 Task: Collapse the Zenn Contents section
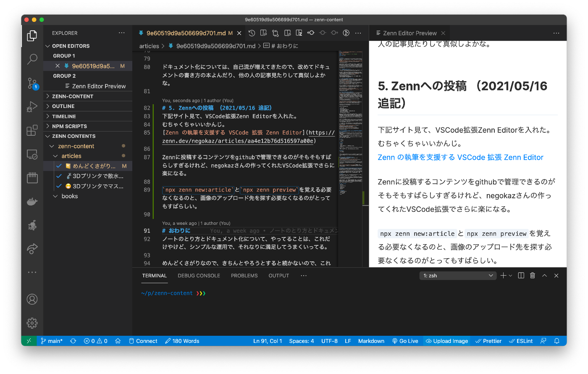point(88,136)
